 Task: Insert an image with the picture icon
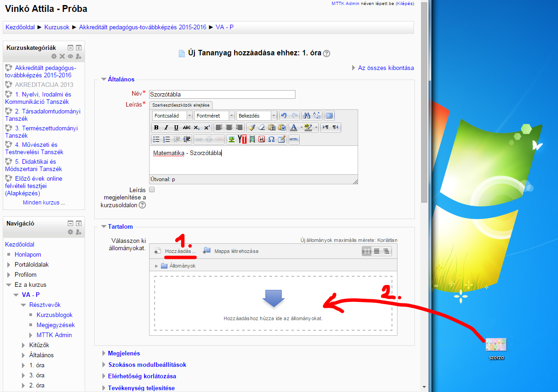pos(231,140)
